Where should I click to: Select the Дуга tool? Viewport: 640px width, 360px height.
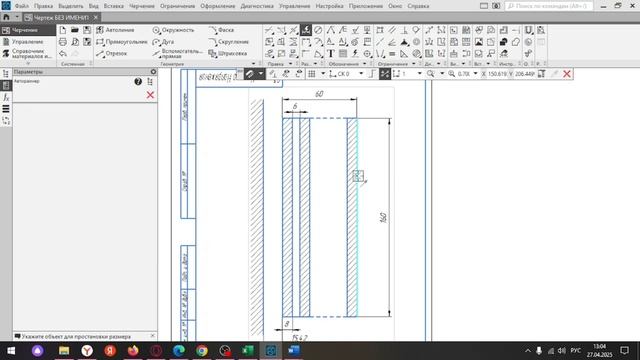(x=163, y=42)
